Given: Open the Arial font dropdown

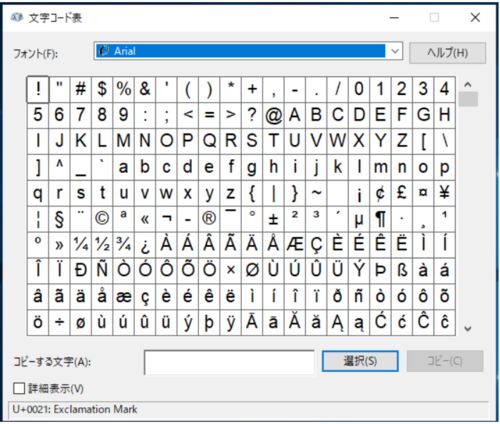Looking at the screenshot, I should pyautogui.click(x=395, y=51).
